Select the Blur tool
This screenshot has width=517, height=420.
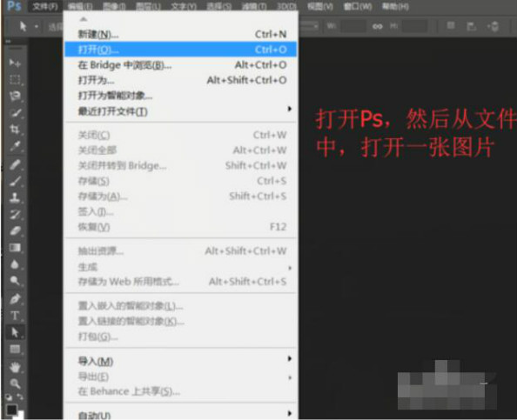pyautogui.click(x=15, y=264)
